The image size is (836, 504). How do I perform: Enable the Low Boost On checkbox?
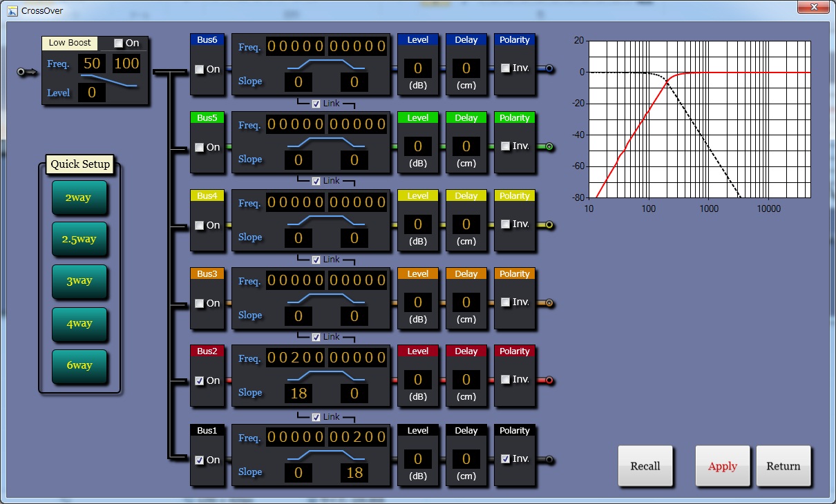tap(119, 43)
